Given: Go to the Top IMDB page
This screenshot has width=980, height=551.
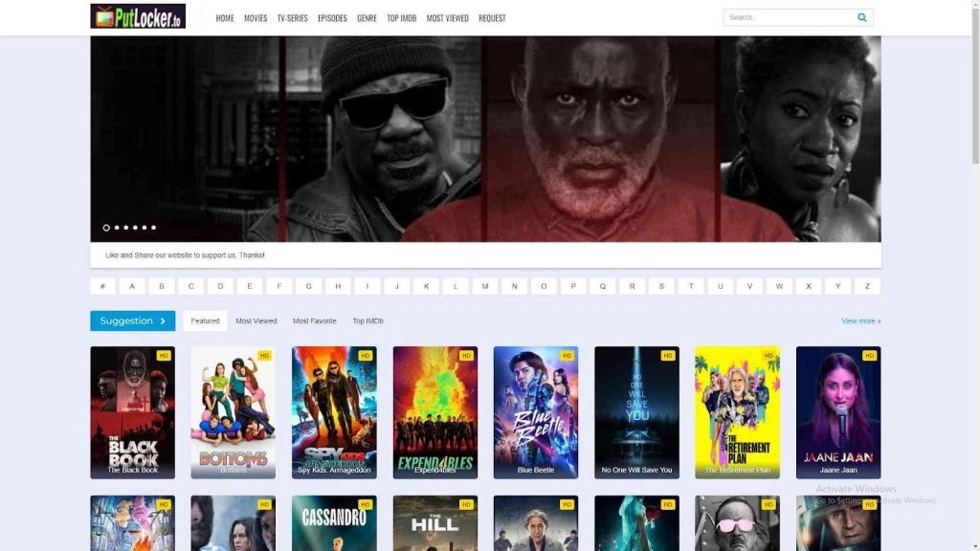Looking at the screenshot, I should point(401,18).
